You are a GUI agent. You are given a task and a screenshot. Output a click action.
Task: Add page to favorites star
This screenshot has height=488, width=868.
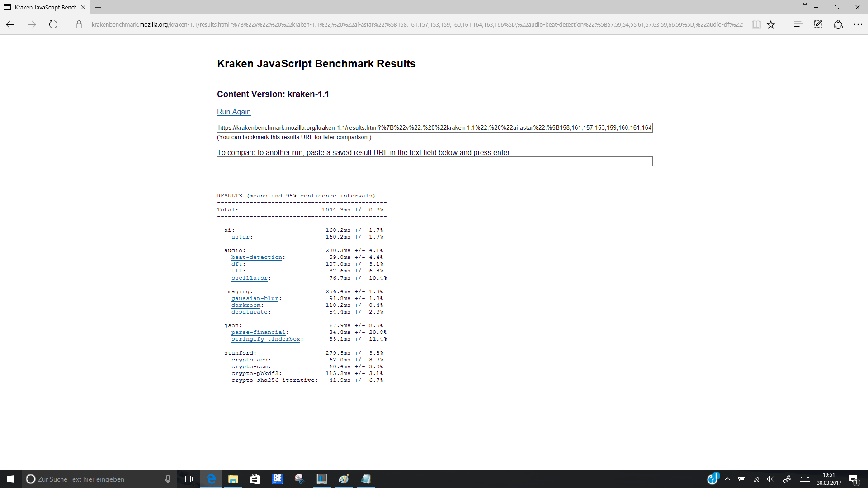click(x=771, y=25)
